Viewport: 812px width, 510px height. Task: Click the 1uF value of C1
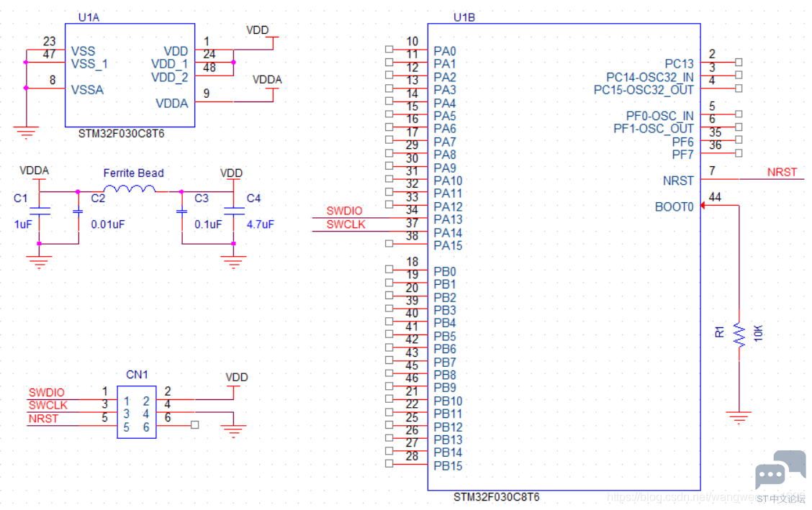coord(23,224)
